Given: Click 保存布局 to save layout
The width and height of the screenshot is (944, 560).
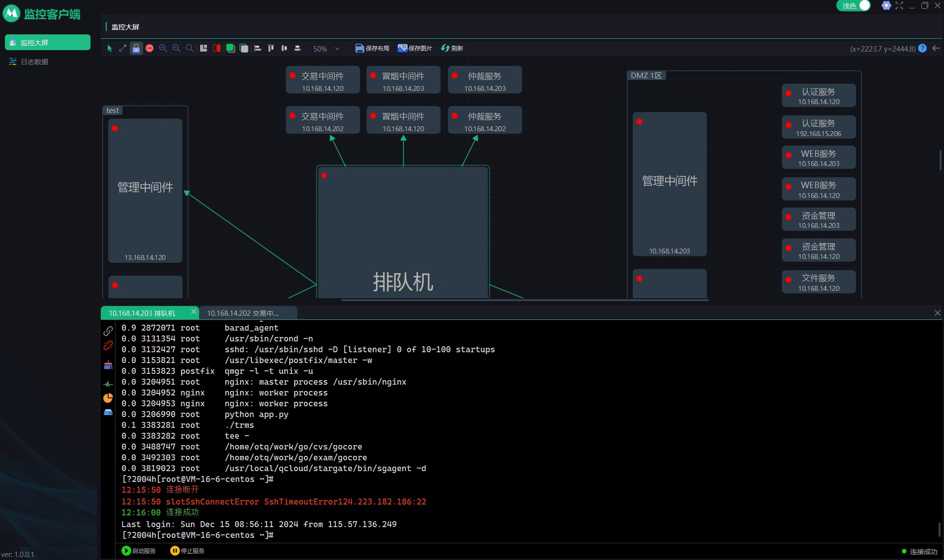Looking at the screenshot, I should [372, 48].
